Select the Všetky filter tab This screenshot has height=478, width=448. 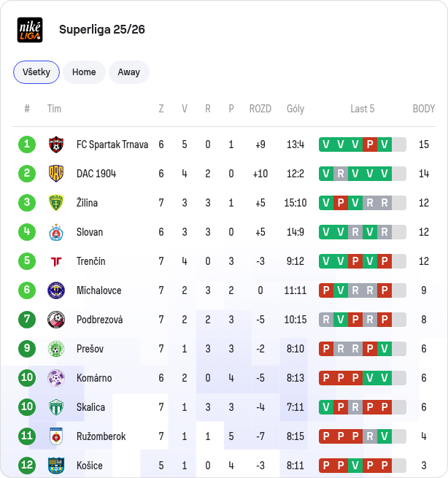pyautogui.click(x=36, y=72)
